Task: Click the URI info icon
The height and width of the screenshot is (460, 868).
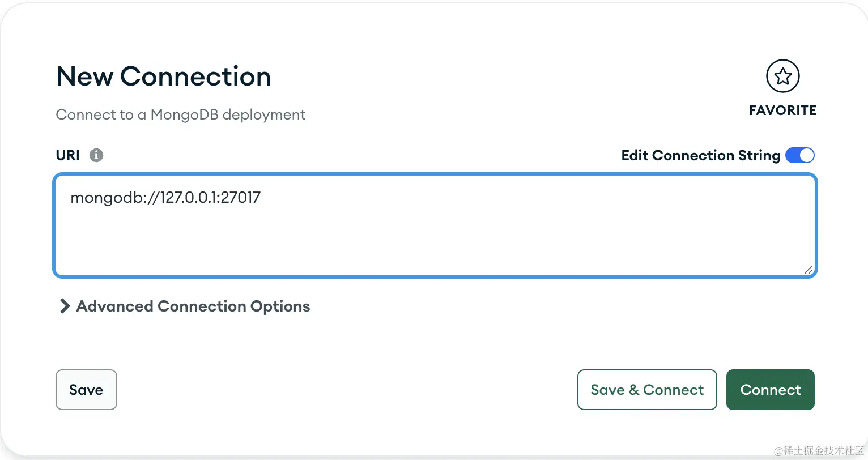Action: (x=96, y=155)
